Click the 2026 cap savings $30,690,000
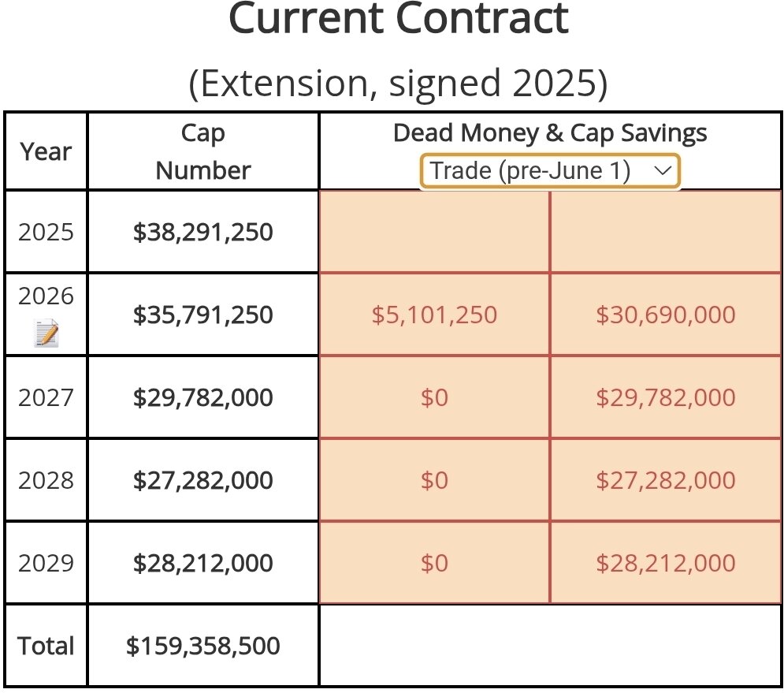The image size is (784, 693). click(665, 315)
